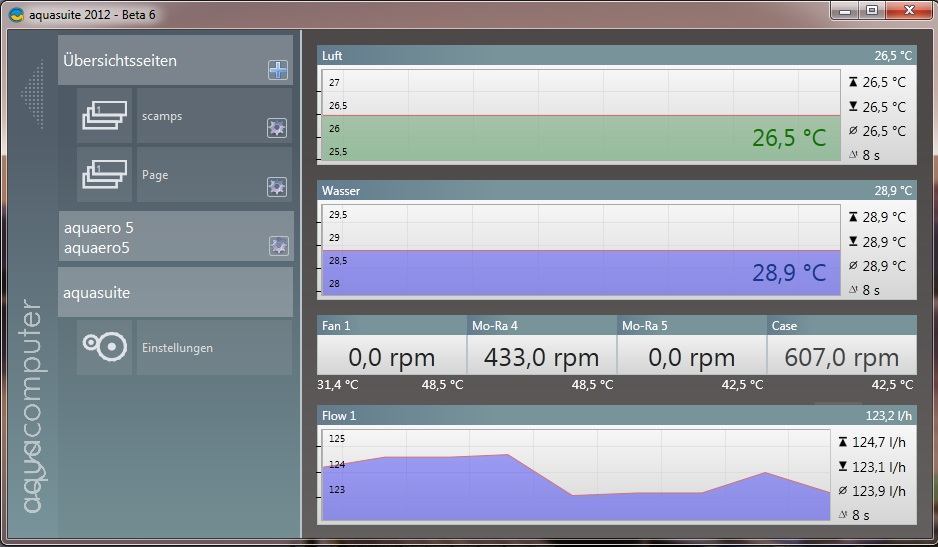
Task: Click the Wasser temperature graph area
Action: (x=581, y=250)
